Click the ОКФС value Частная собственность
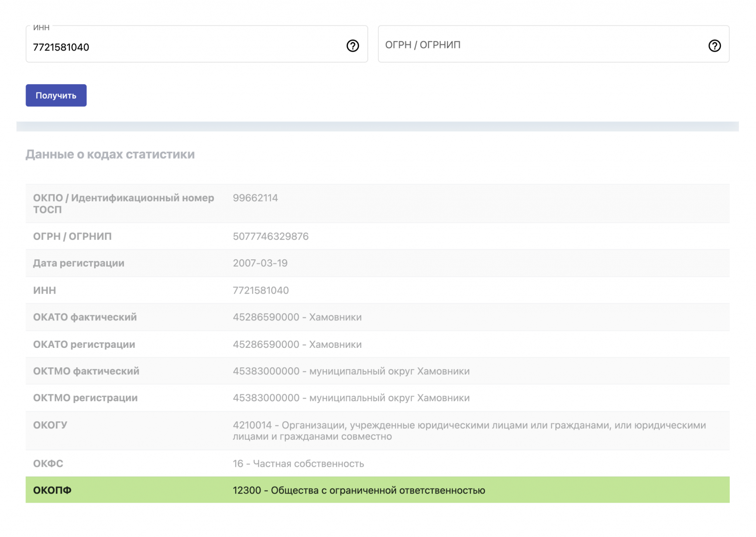 point(298,464)
